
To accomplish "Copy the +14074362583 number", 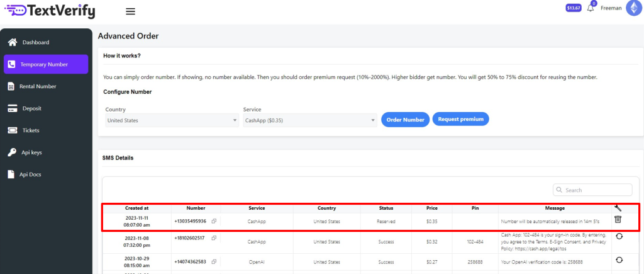I will [x=214, y=260].
